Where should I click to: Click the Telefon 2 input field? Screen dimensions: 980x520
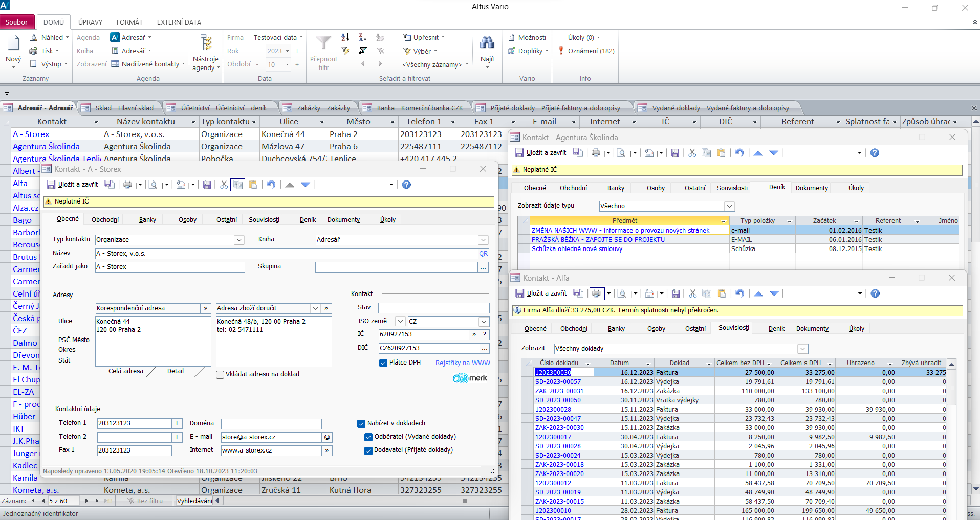point(134,437)
